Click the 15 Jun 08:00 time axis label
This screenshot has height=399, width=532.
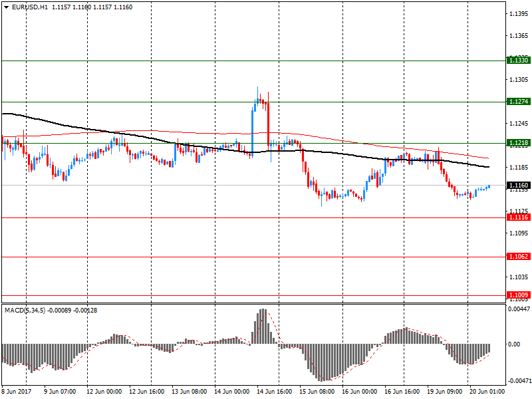click(x=317, y=392)
